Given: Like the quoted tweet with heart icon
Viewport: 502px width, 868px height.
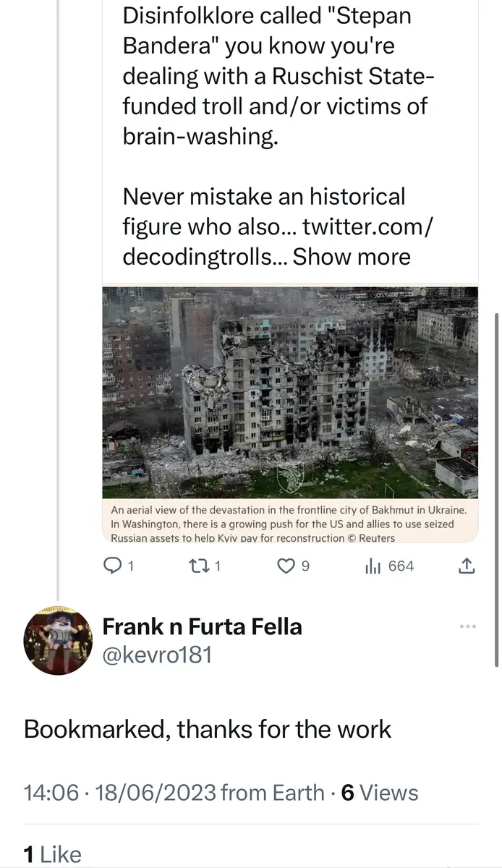Looking at the screenshot, I should (286, 566).
